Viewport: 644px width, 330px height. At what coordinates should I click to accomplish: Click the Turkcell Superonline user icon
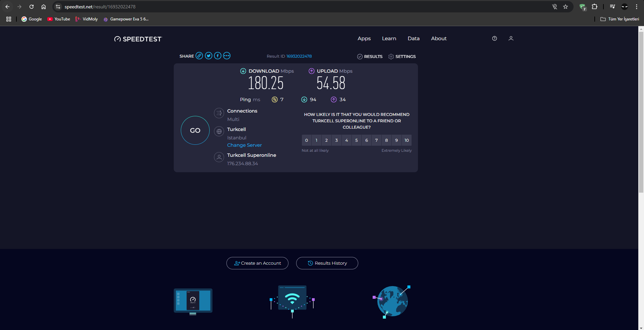pos(219,157)
